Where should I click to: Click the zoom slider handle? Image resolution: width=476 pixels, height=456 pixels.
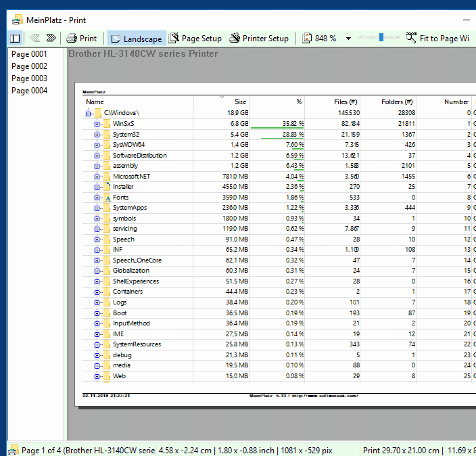click(382, 38)
